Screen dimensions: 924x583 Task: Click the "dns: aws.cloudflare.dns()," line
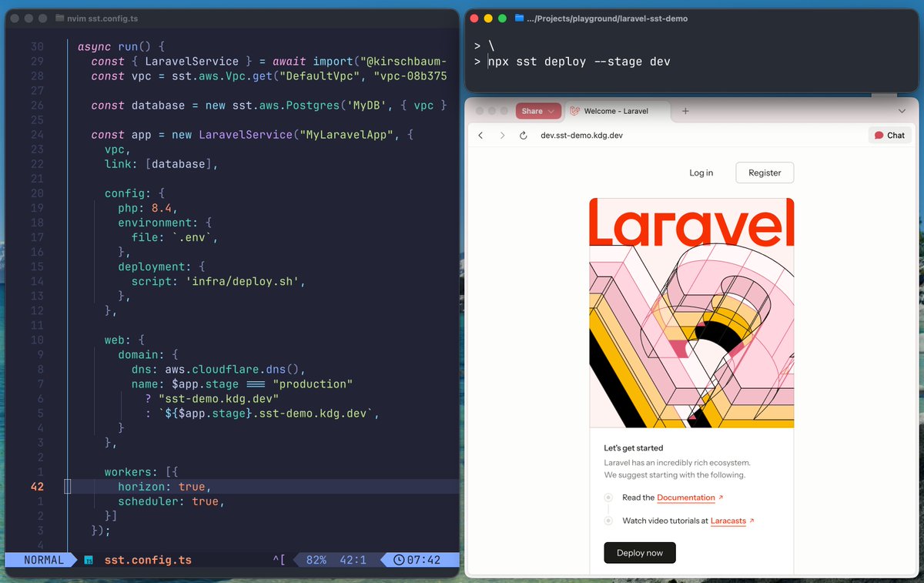(219, 369)
